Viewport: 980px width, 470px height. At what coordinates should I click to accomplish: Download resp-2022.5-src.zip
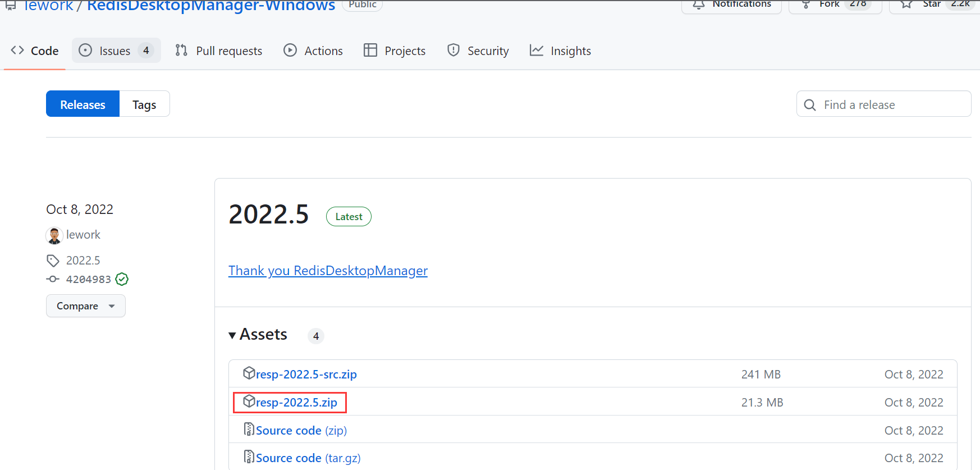point(306,374)
